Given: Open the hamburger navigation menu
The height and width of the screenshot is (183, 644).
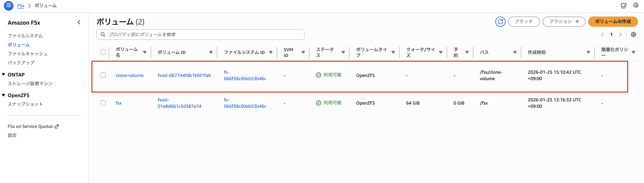Looking at the screenshot, I should 9,6.
